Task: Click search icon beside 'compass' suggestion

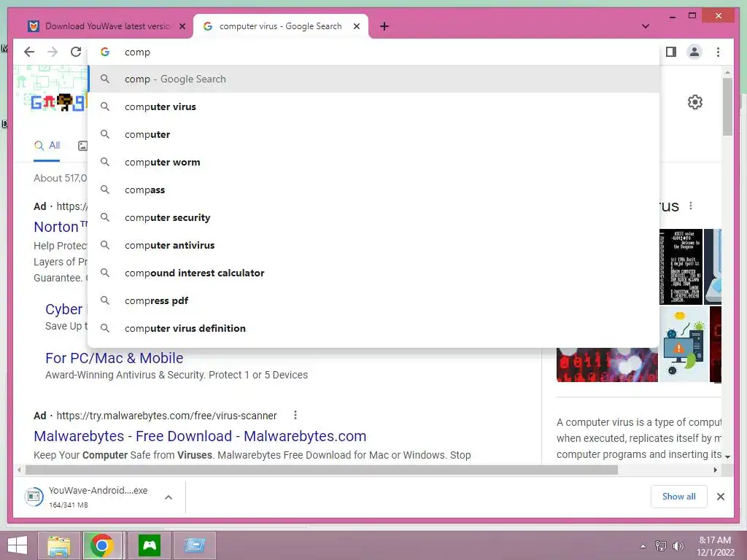Action: click(x=105, y=190)
